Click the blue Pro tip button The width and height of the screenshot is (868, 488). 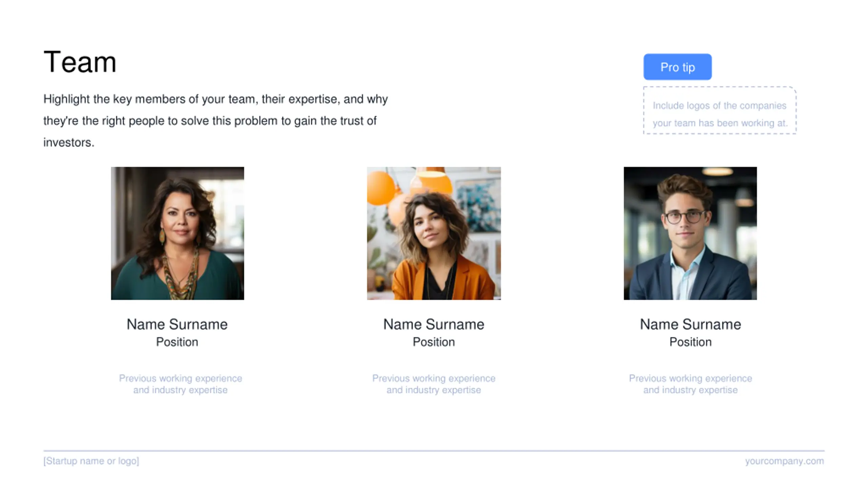click(677, 67)
